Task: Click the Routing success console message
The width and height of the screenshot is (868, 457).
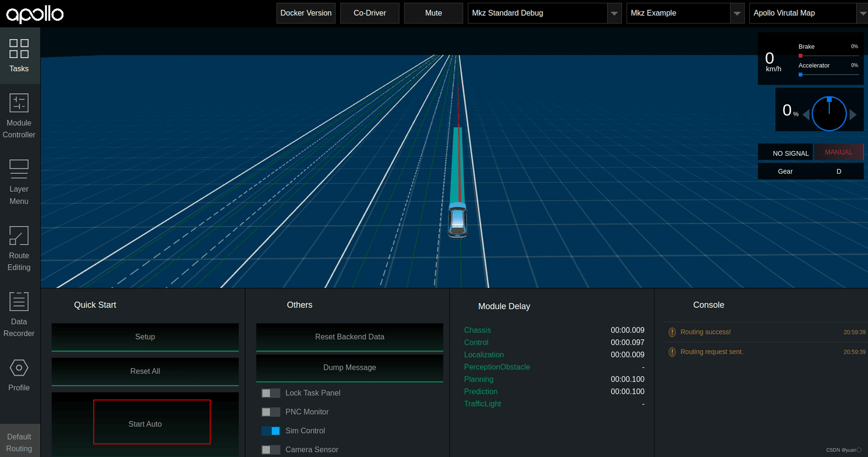Action: point(705,332)
